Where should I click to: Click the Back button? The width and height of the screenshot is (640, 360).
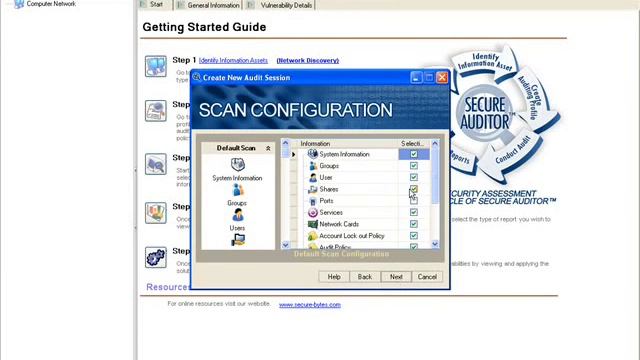coord(364,277)
